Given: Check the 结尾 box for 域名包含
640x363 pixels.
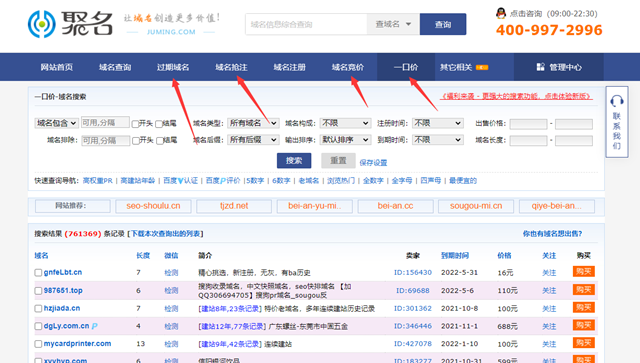Looking at the screenshot, I should pyautogui.click(x=159, y=124).
